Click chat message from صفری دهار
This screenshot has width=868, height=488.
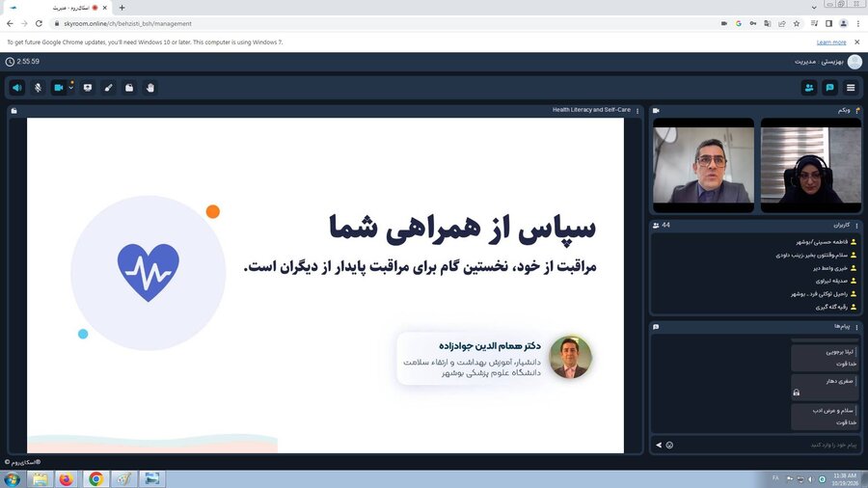(825, 387)
